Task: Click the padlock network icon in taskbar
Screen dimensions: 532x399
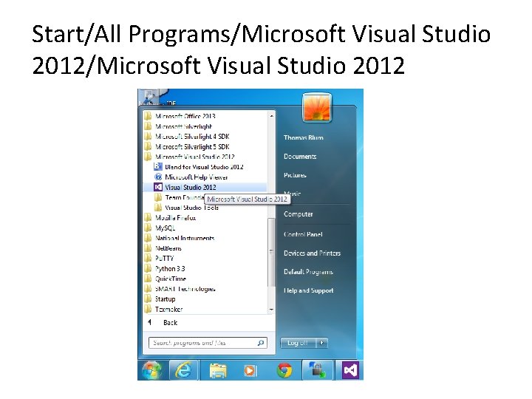Action: [317, 370]
